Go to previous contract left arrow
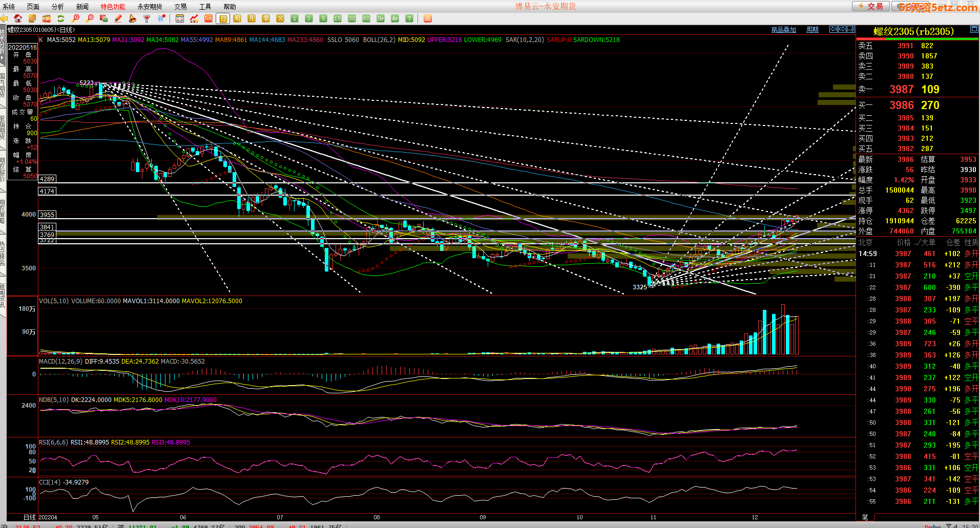Image resolution: width=980 pixels, height=528 pixels. 833,29
